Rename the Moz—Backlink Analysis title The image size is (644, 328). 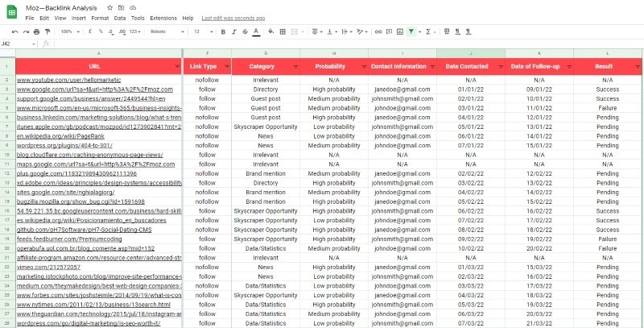[x=61, y=8]
